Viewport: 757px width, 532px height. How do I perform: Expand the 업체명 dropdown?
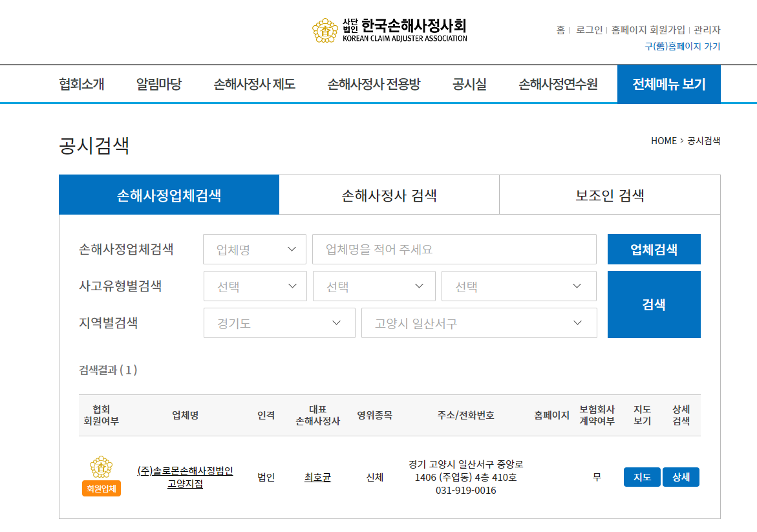255,249
